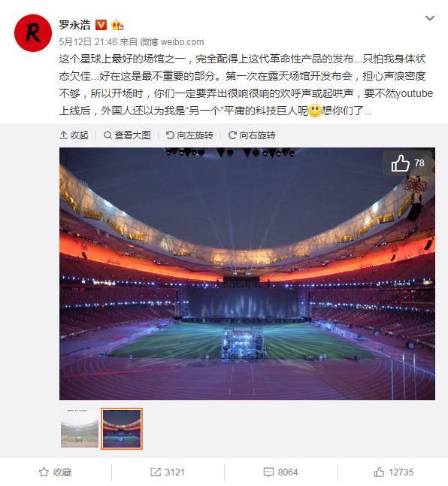Click the crown membership badge icon
The image size is (448, 486).
(117, 25)
